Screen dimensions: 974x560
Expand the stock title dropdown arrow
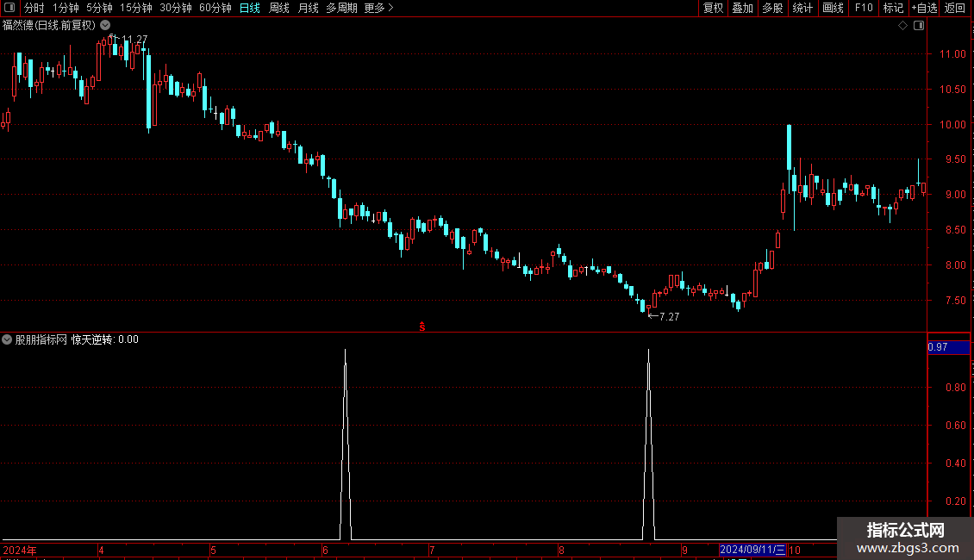106,26
